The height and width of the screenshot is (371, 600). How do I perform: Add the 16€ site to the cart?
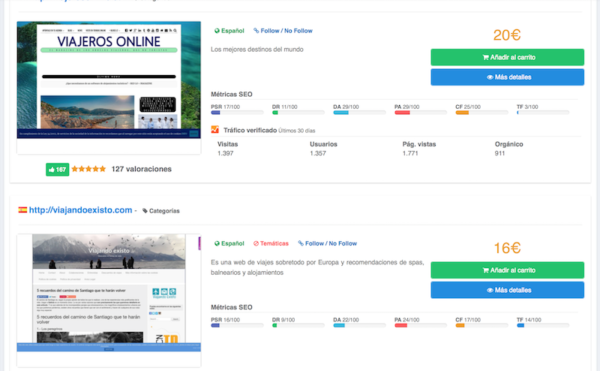click(507, 270)
